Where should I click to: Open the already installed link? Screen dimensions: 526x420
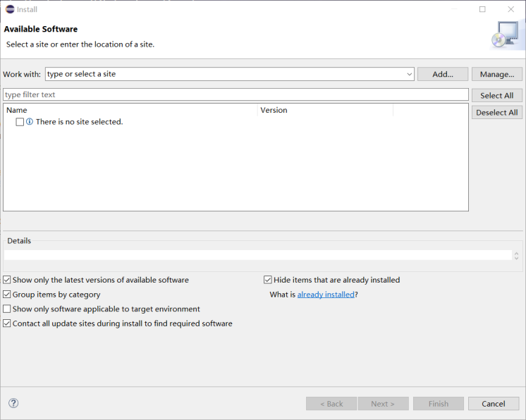pyautogui.click(x=326, y=295)
